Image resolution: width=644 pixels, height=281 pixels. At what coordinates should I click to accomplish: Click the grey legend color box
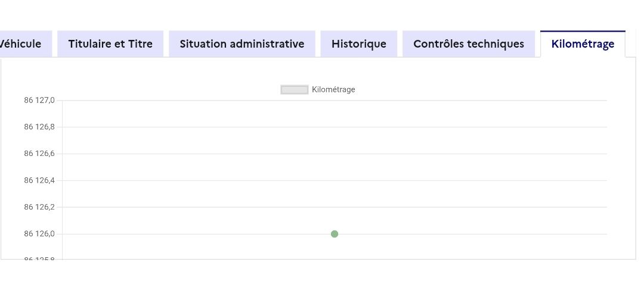(x=295, y=90)
